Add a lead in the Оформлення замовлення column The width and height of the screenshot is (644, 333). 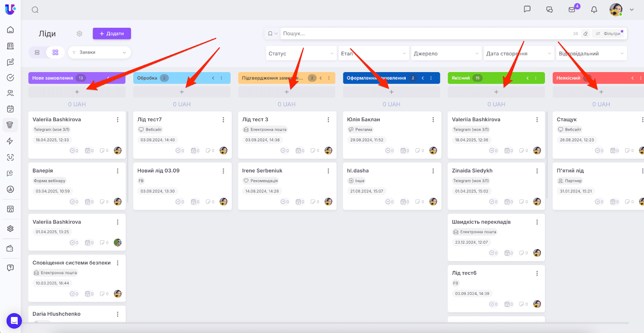pos(392,92)
